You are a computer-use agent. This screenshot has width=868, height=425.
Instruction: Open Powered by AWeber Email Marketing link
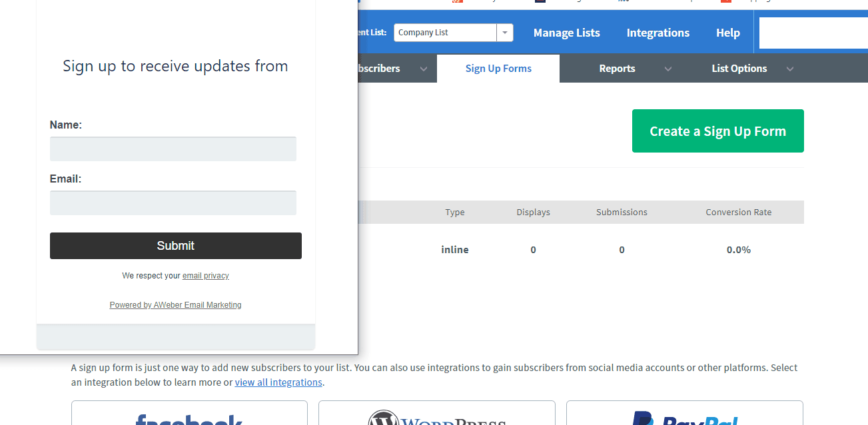pos(176,305)
